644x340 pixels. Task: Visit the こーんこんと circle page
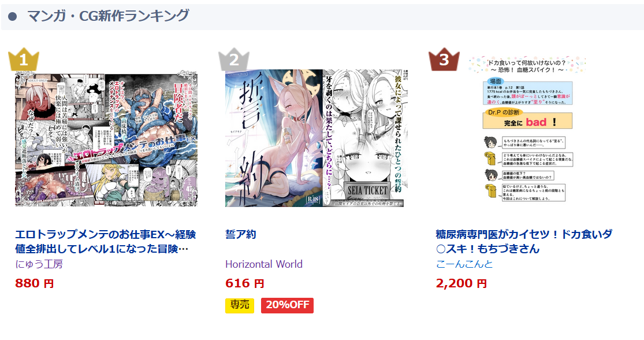point(464,264)
